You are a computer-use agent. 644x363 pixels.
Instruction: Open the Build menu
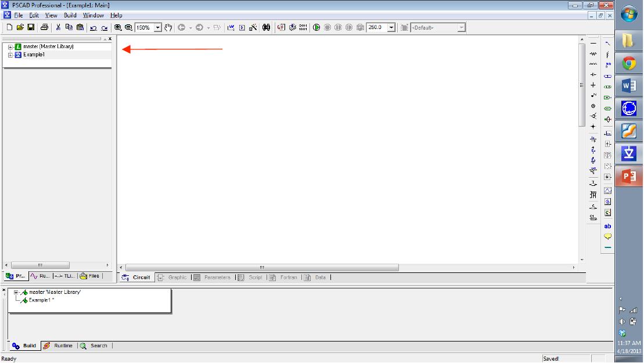(70, 15)
